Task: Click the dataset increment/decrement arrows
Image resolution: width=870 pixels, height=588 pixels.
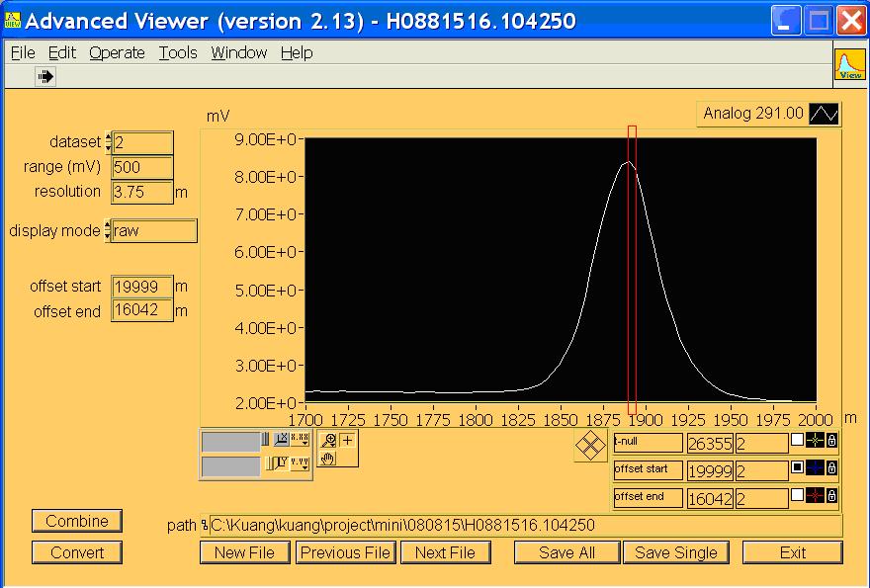Action: (108, 142)
